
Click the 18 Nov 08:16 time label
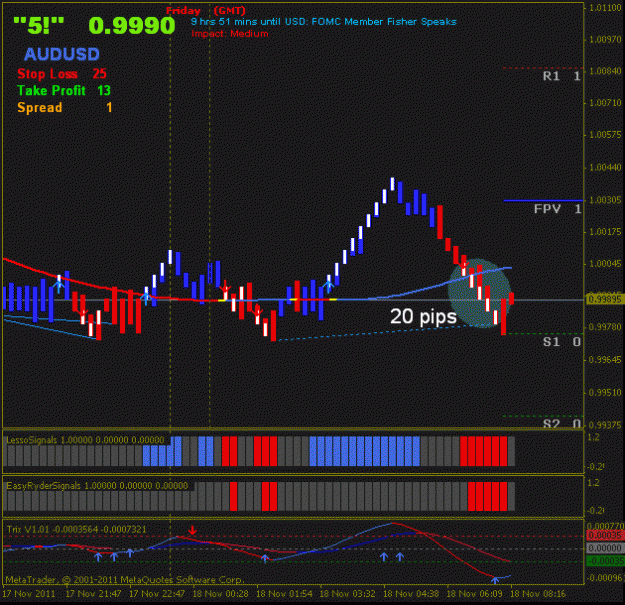[538, 594]
